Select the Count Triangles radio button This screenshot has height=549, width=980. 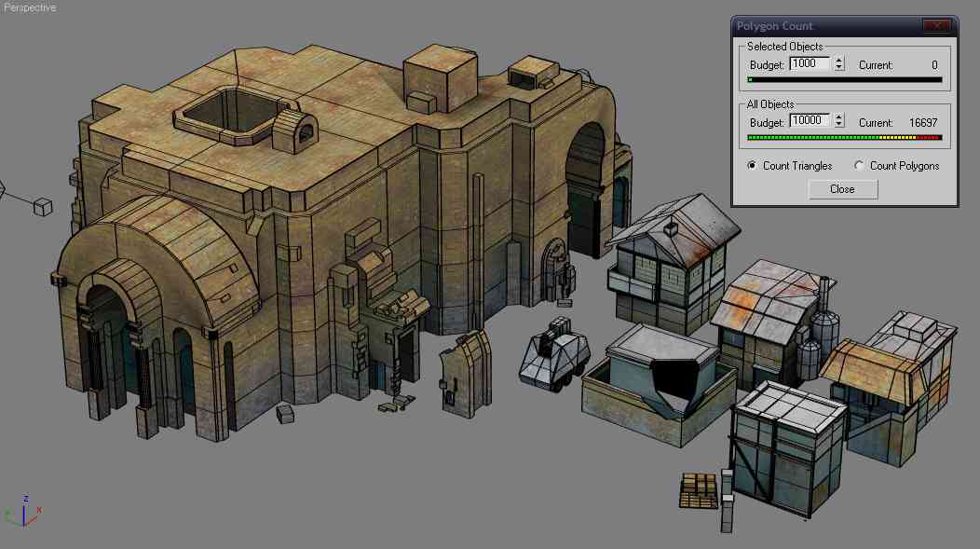pos(752,166)
